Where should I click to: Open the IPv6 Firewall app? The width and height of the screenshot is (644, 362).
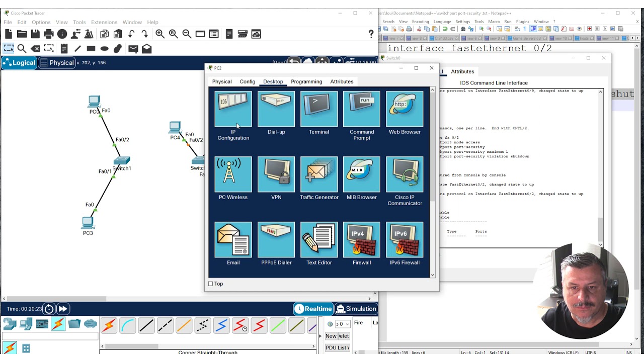[405, 240]
